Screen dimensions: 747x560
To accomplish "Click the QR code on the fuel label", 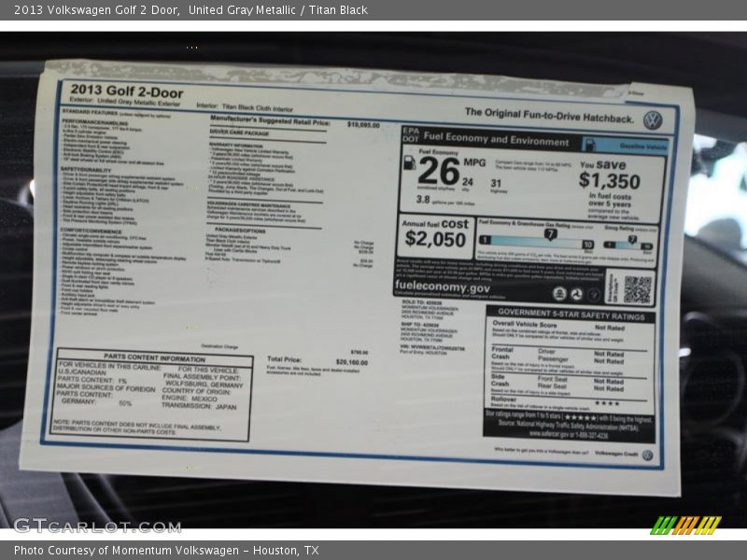I will (x=637, y=289).
